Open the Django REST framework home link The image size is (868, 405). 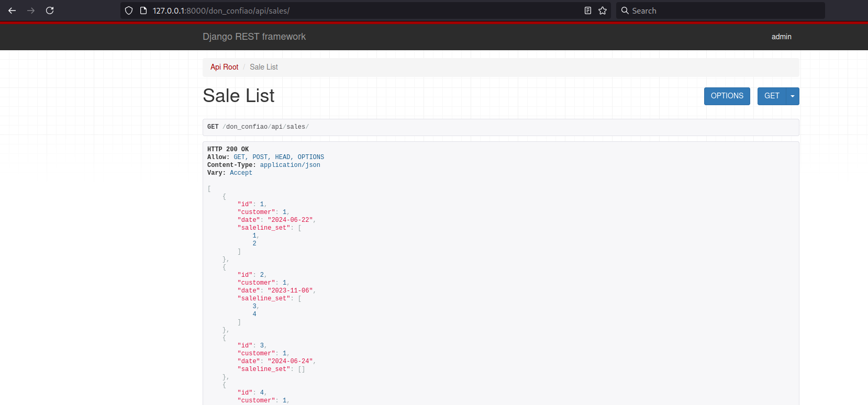[254, 37]
